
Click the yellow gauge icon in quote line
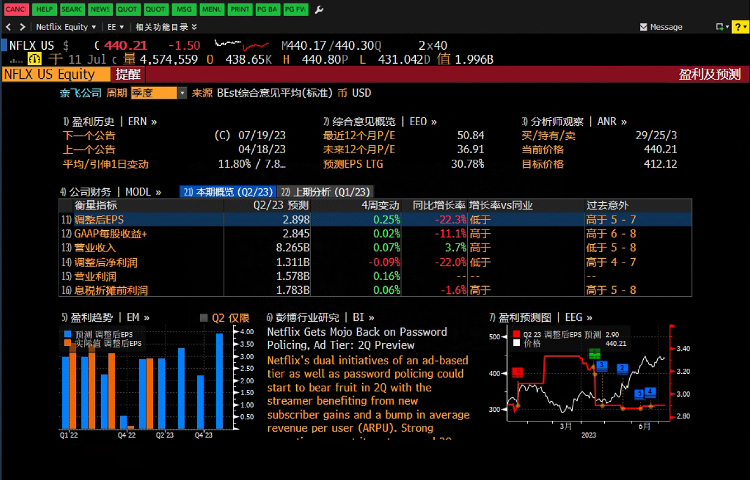point(34,59)
